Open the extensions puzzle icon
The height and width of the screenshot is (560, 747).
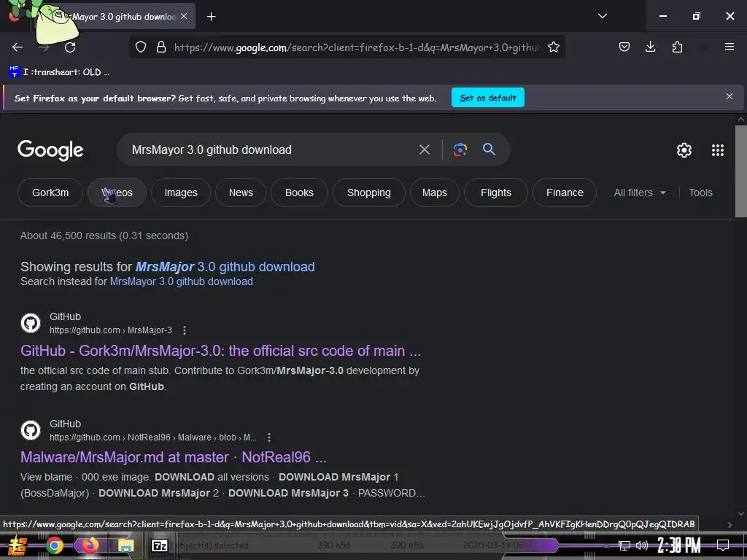677,47
